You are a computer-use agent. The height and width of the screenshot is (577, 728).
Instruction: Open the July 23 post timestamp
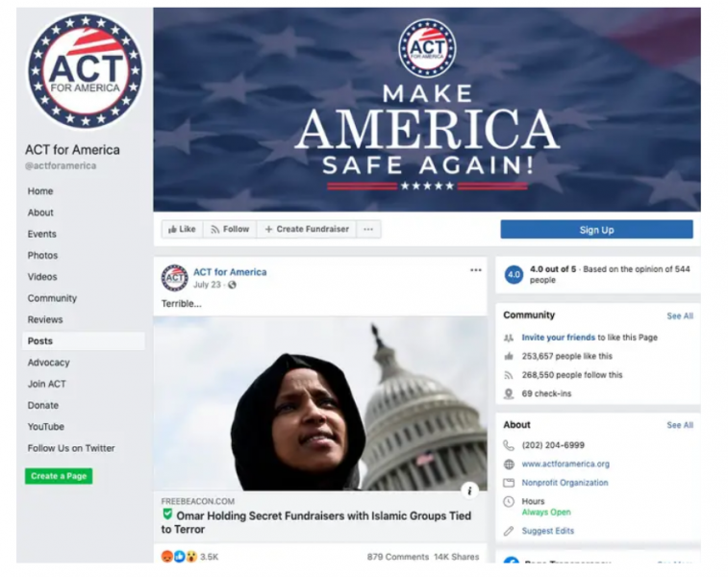(x=207, y=285)
